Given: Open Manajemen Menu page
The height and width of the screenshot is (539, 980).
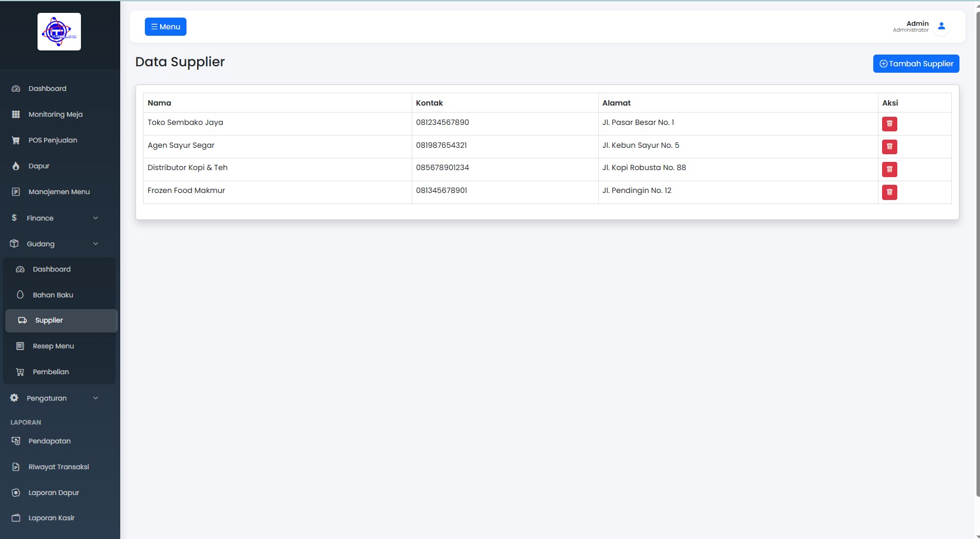Looking at the screenshot, I should pyautogui.click(x=60, y=192).
